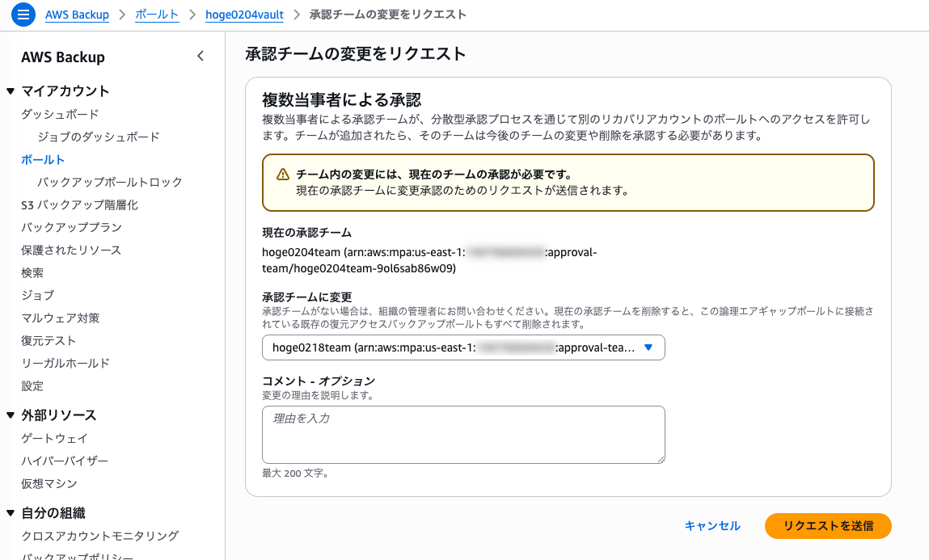This screenshot has height=560, width=929.
Task: Open 復元テスト sidebar item
Action: coord(49,341)
